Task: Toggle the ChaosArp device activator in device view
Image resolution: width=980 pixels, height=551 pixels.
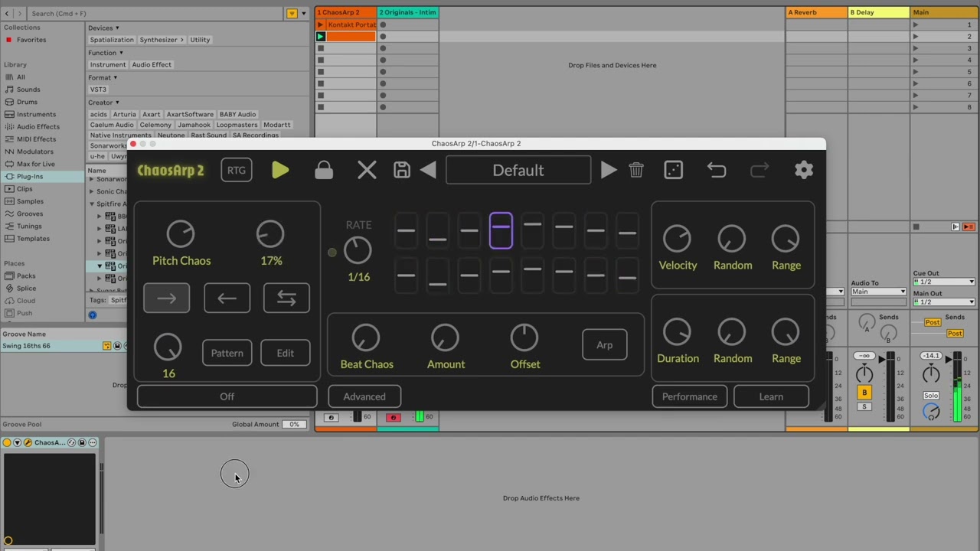Action: point(7,442)
